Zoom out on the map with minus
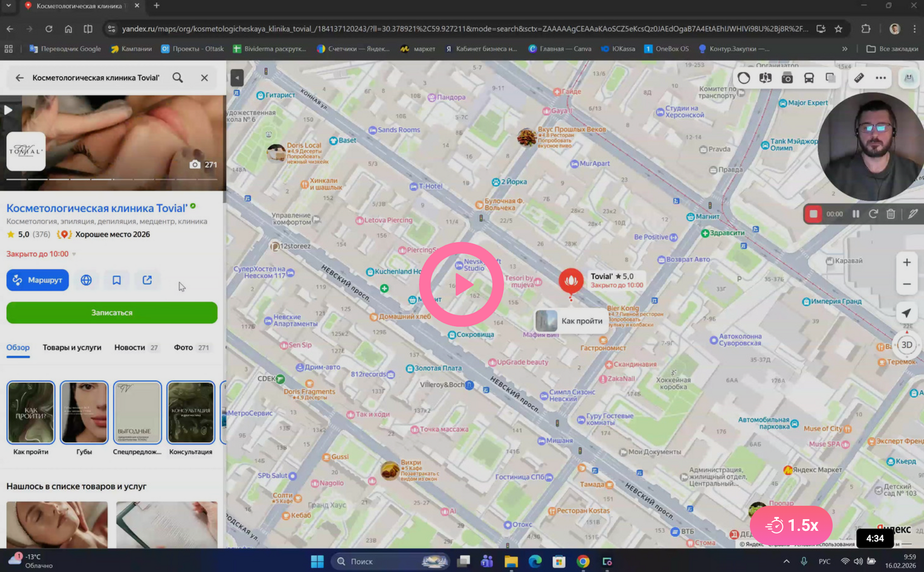Screen dimensions: 924x572 (906, 284)
